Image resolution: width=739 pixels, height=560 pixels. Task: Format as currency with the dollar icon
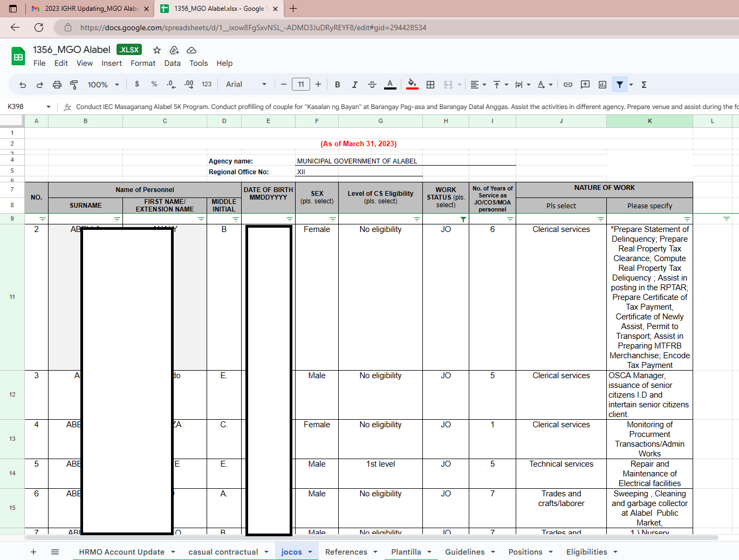[x=137, y=84]
